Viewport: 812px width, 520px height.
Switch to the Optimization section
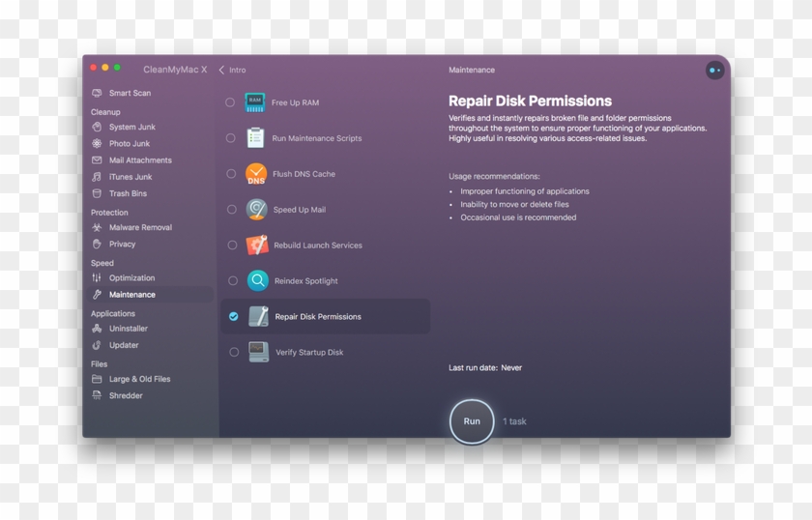[131, 278]
